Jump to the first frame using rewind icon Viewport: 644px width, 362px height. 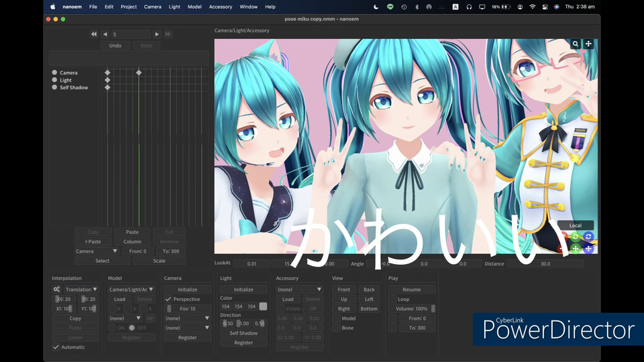[x=94, y=34]
